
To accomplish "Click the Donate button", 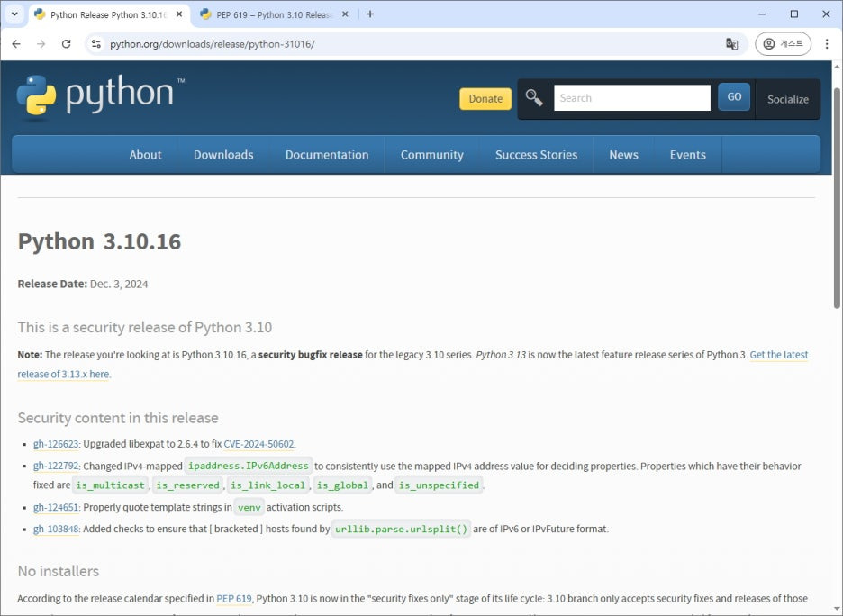I will point(485,99).
